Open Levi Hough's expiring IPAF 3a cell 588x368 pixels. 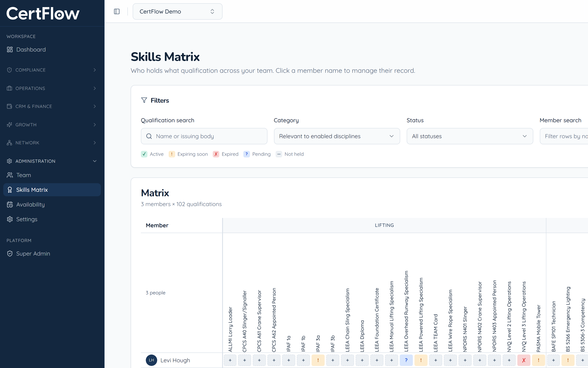318,360
